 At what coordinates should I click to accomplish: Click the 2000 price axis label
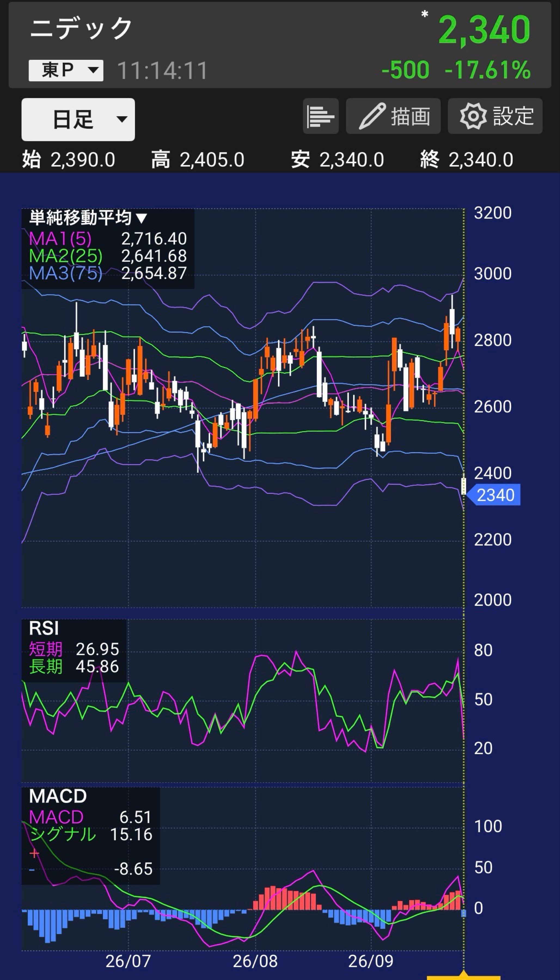pyautogui.click(x=493, y=600)
